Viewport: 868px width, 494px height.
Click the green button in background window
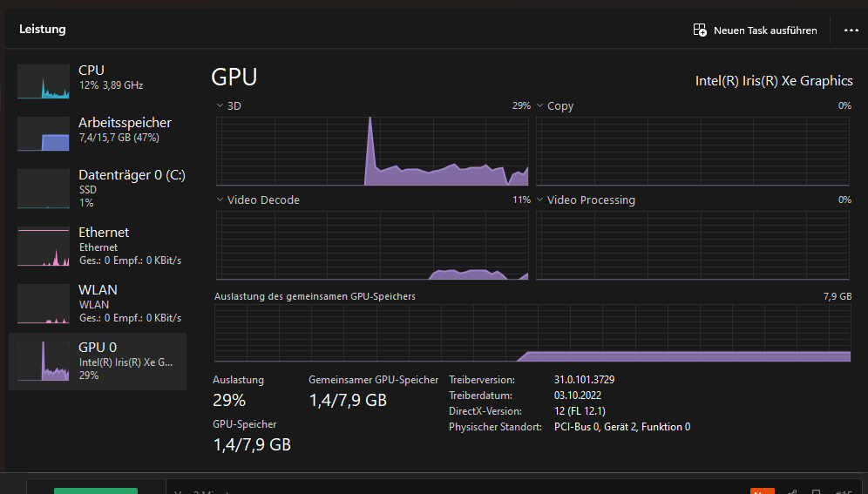click(x=96, y=491)
